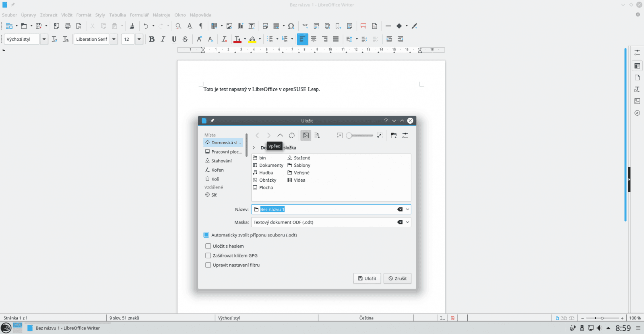Click the clone formatting paintbrush icon
644x334 pixels.
[132, 26]
